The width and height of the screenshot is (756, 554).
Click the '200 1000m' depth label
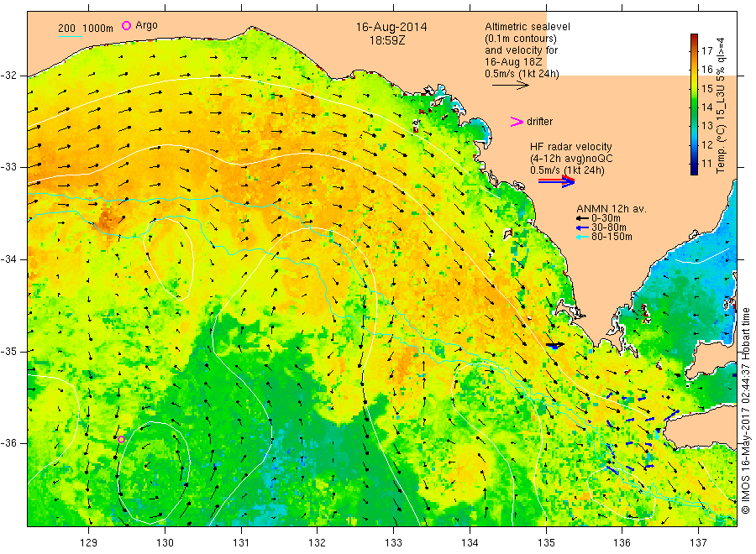[86, 29]
